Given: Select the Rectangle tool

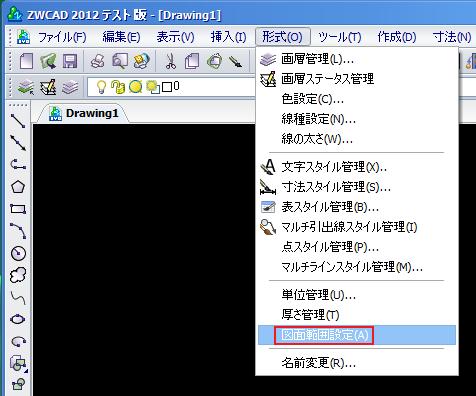Looking at the screenshot, I should tap(18, 209).
